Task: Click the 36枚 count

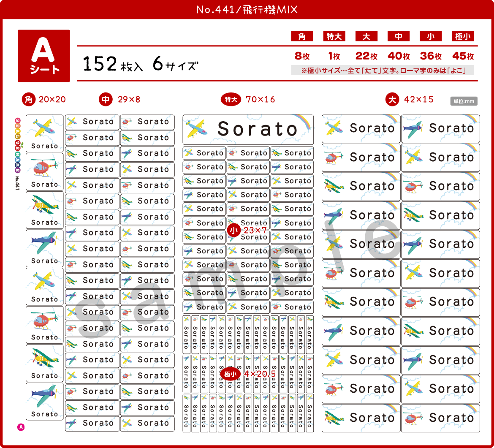Action: (431, 56)
